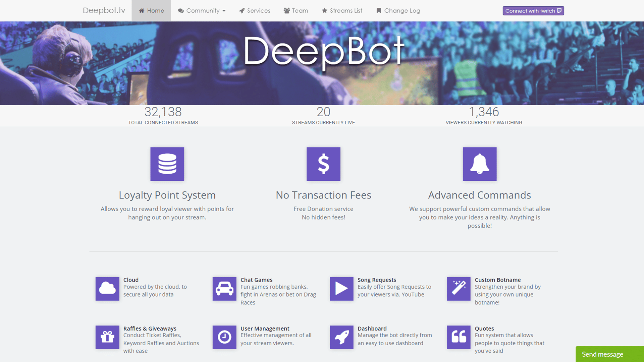644x362 pixels.
Task: Open the Team page
Action: pyautogui.click(x=296, y=11)
